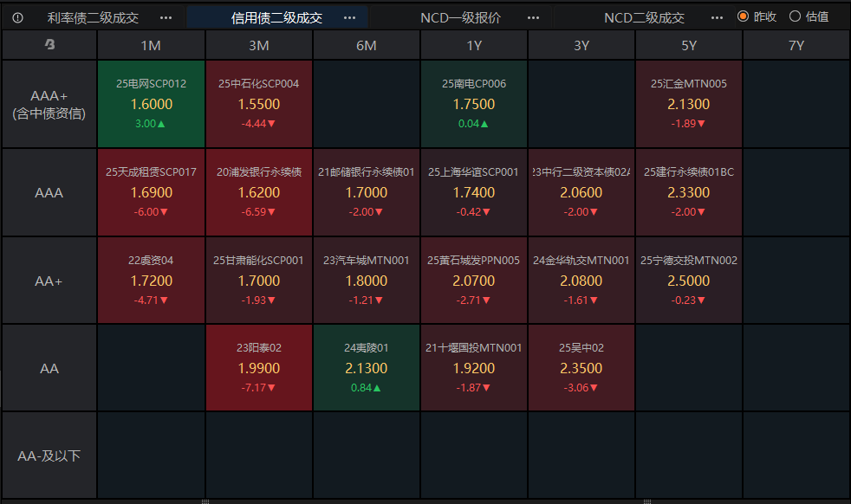
Task: Click the 3M column header
Action: coord(259,46)
